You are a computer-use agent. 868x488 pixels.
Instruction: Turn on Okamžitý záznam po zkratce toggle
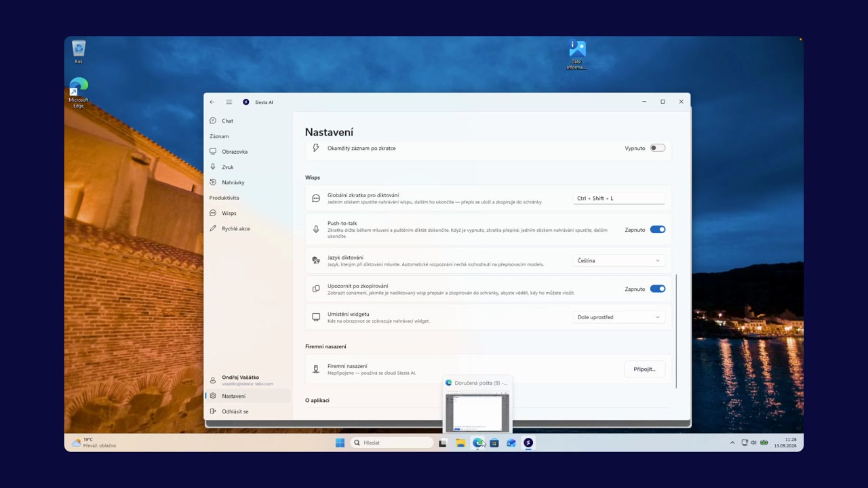[x=658, y=148]
